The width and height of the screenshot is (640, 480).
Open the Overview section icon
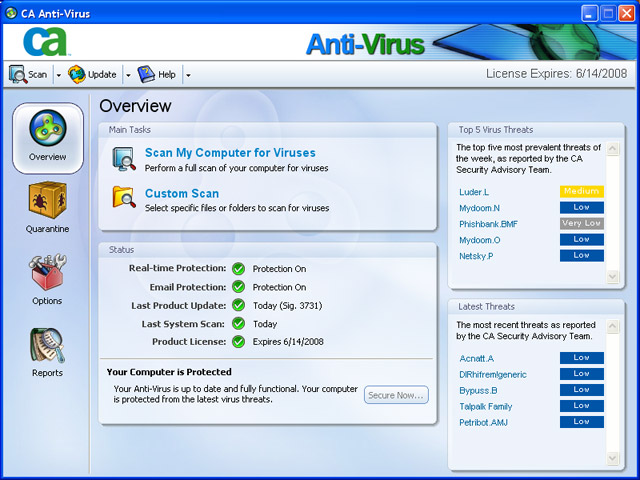pyautogui.click(x=48, y=128)
